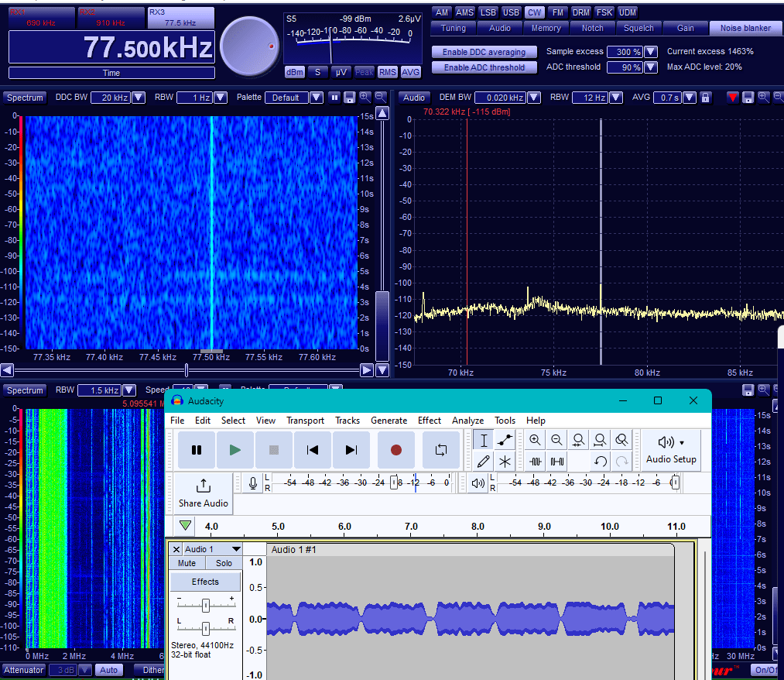The image size is (784, 680).
Task: Skip to start in Audacity transport
Action: 313,450
